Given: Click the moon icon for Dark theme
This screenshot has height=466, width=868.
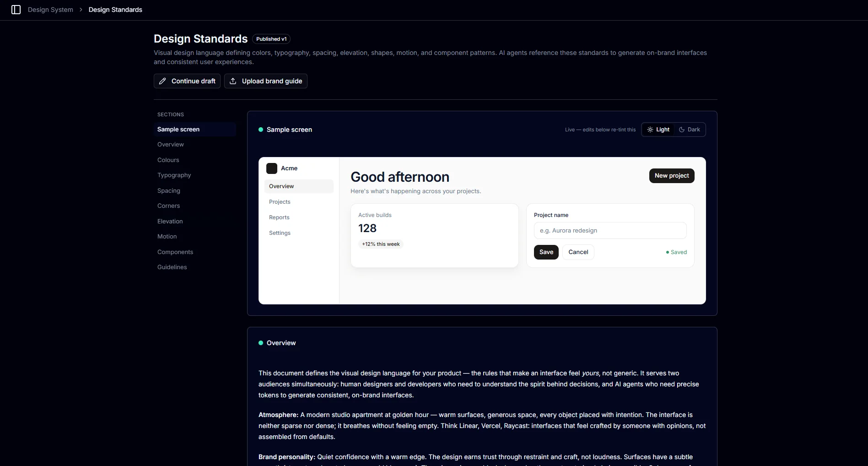Looking at the screenshot, I should 682,130.
